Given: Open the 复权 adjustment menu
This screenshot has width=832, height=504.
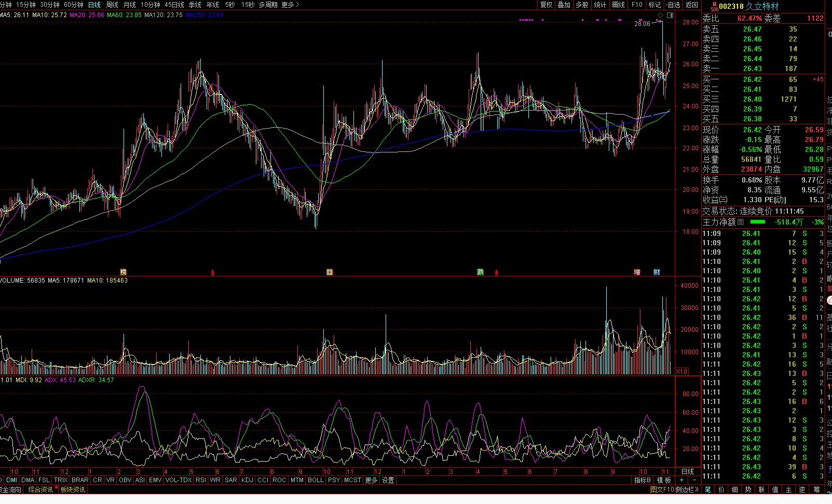Looking at the screenshot, I should (x=546, y=5).
